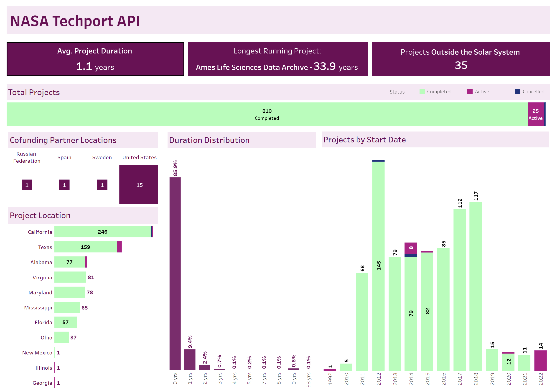The width and height of the screenshot is (560, 392).
Task: Click the Completed legend color swatch
Action: [x=422, y=91]
